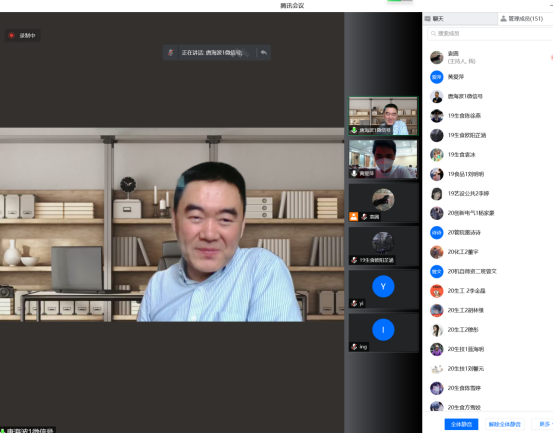Select the masked participant's video thumbnail
553x434 pixels.
click(x=383, y=159)
